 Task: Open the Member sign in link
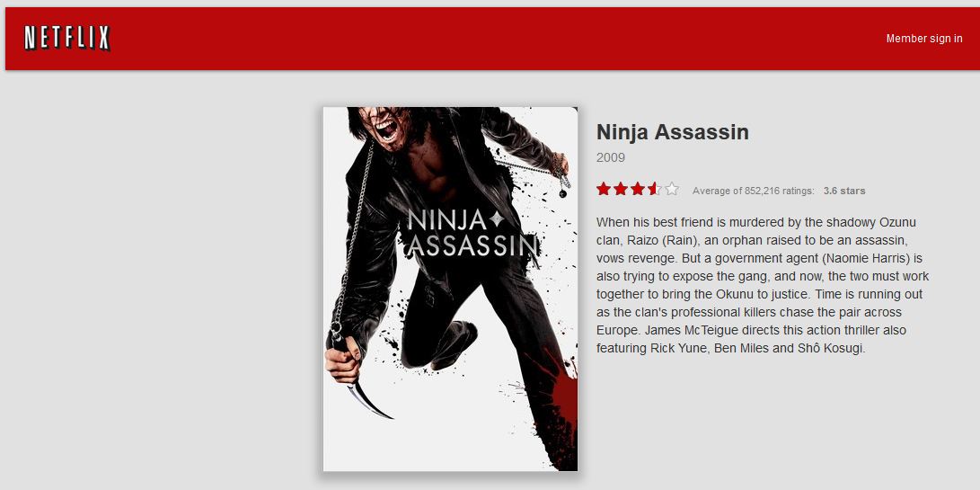pyautogui.click(x=923, y=39)
